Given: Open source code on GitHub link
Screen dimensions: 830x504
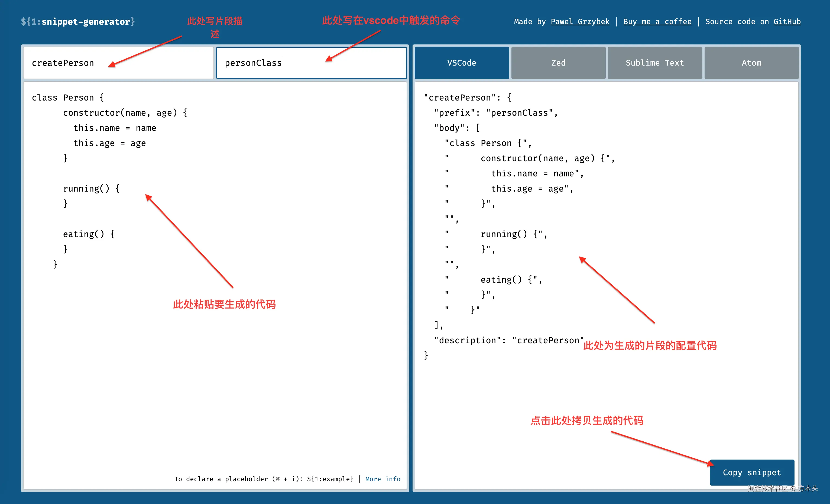Looking at the screenshot, I should (787, 22).
